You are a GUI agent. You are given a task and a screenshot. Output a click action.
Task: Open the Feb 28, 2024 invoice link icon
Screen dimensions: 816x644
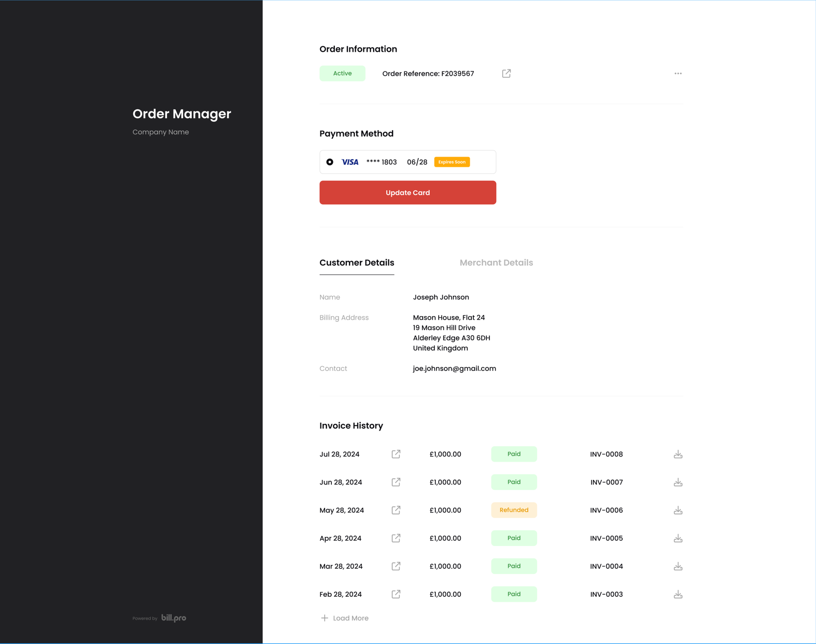396,594
